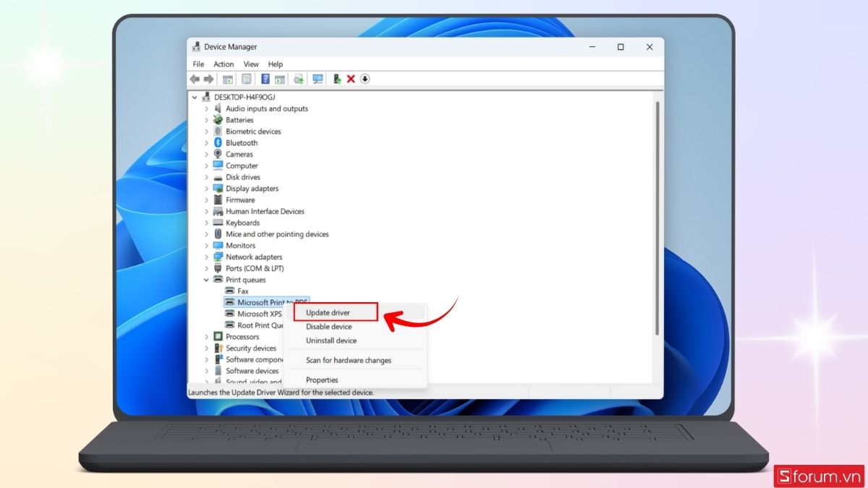Click Properties in the context menu

click(x=321, y=380)
